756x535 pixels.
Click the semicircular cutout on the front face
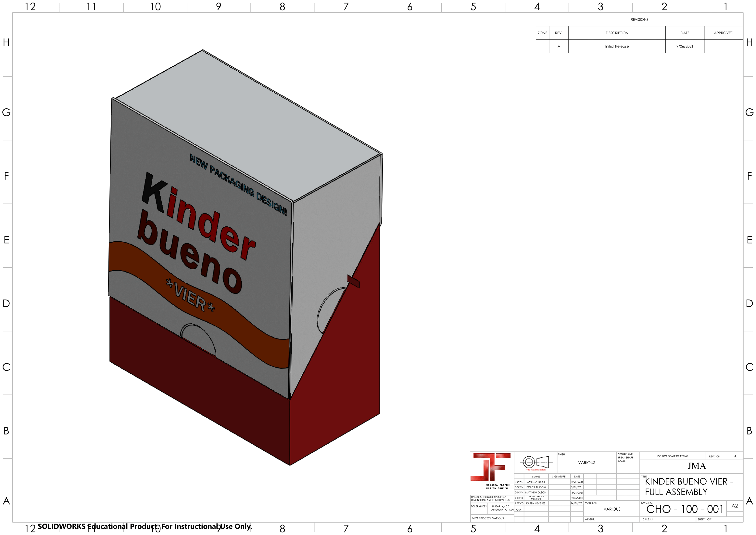coord(198,340)
